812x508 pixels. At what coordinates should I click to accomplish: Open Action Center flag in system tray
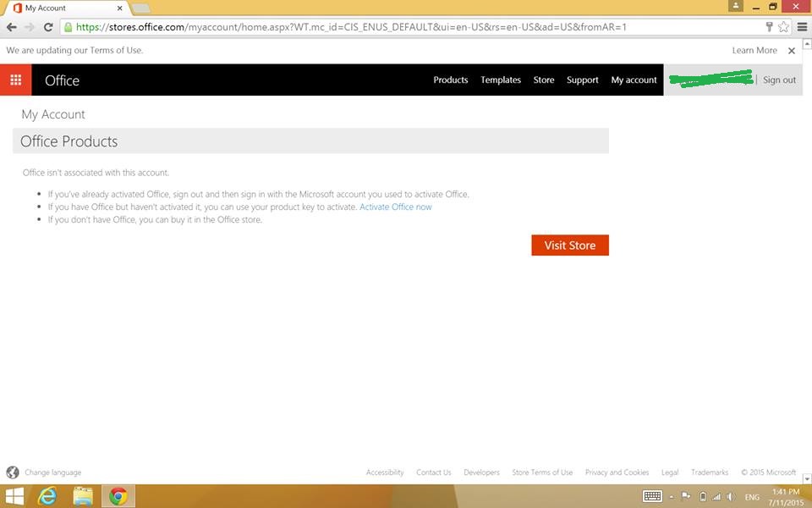tap(686, 496)
